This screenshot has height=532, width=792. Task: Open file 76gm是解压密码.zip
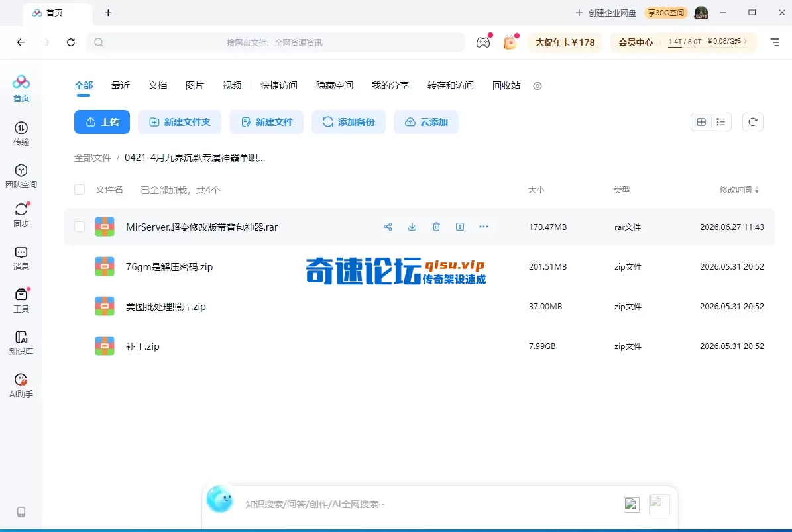[x=169, y=266]
